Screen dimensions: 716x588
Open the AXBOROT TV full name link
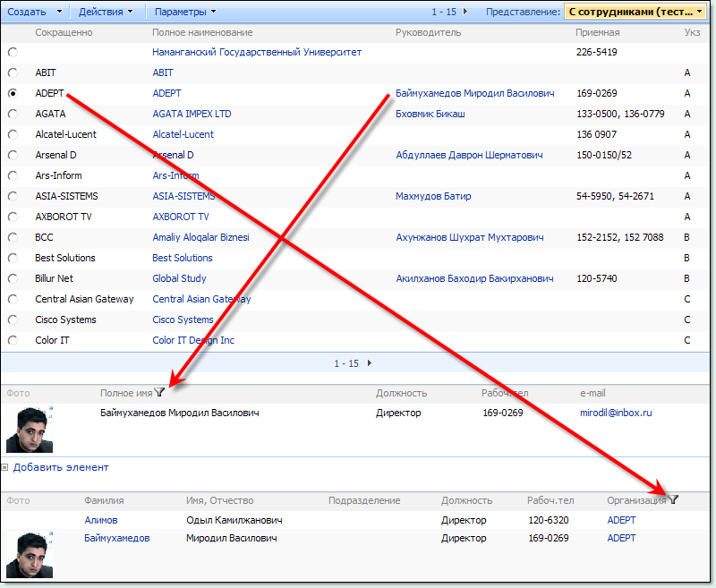pos(181,217)
